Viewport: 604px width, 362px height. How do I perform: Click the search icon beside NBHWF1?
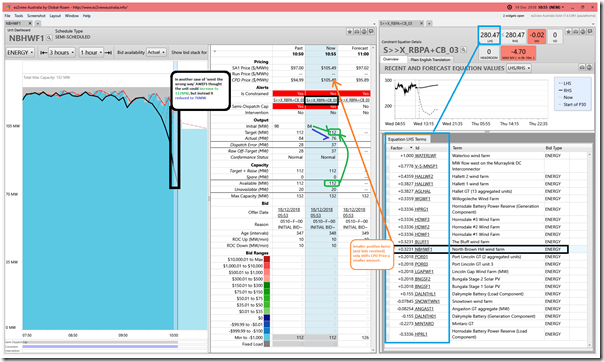tap(49, 38)
